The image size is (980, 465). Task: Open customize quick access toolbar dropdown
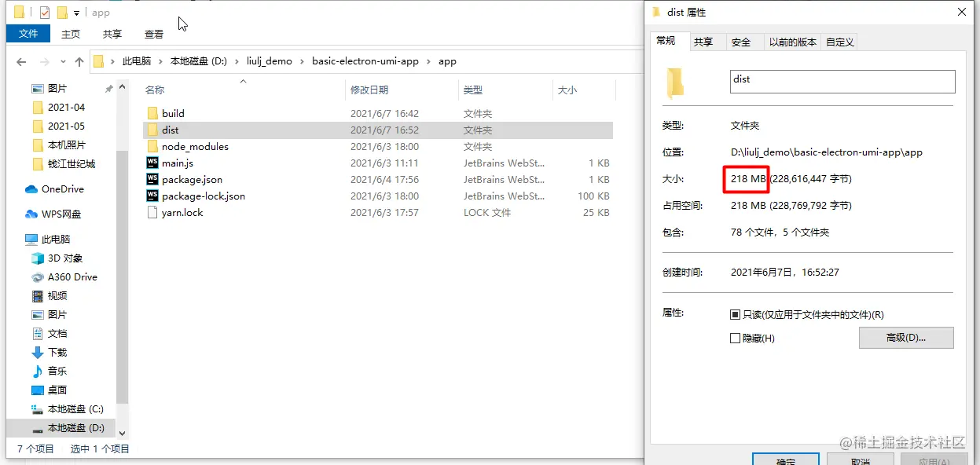pos(76,13)
